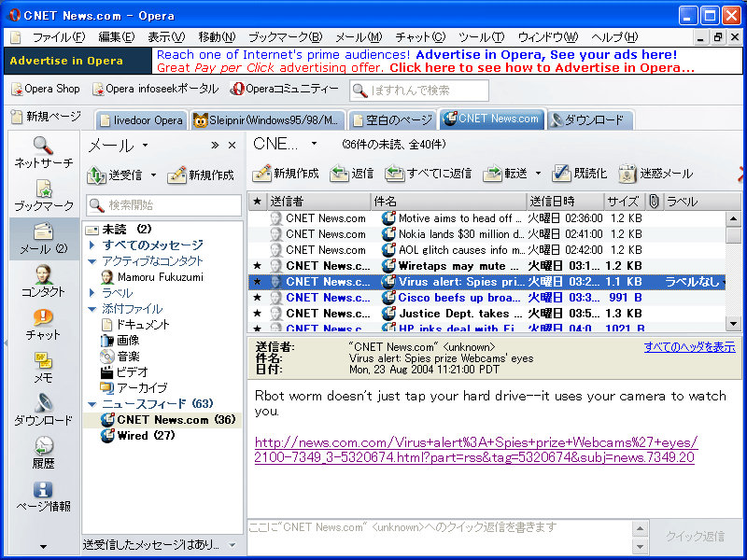Click the 検索開始 mail search field
747x560 pixels.
click(164, 205)
